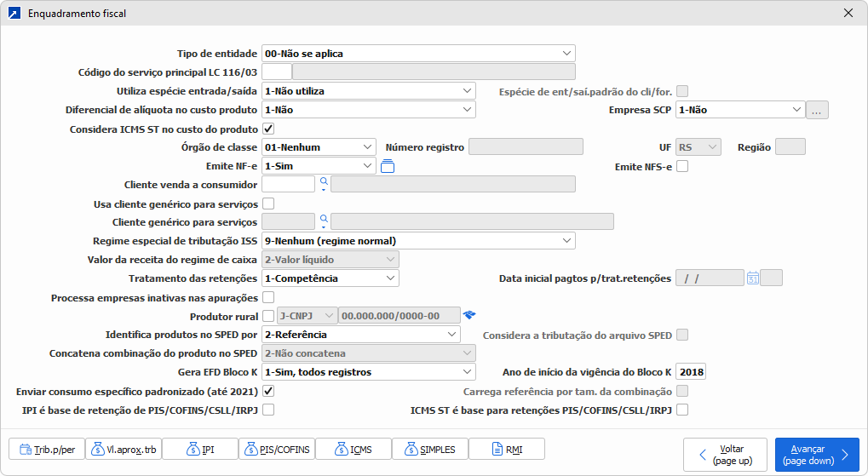Open the PIS/COFINS settings section
This screenshot has width=868, height=476.
[277, 449]
